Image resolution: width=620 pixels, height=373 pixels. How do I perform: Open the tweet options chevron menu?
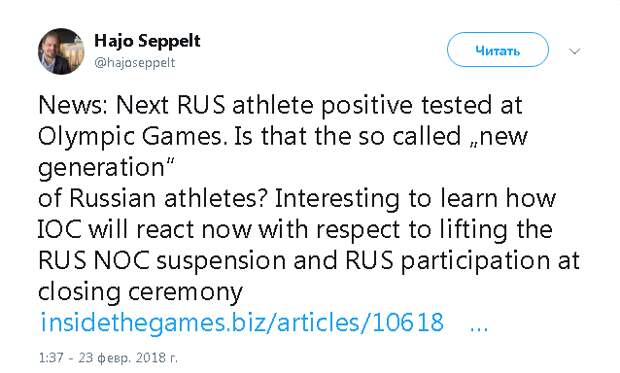574,51
